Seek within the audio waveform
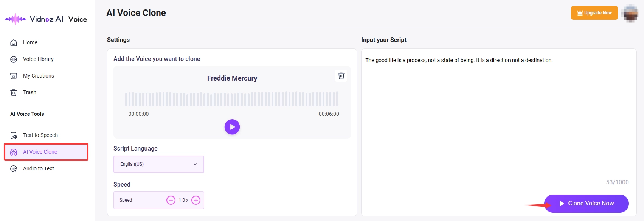The width and height of the screenshot is (644, 221). [x=231, y=99]
